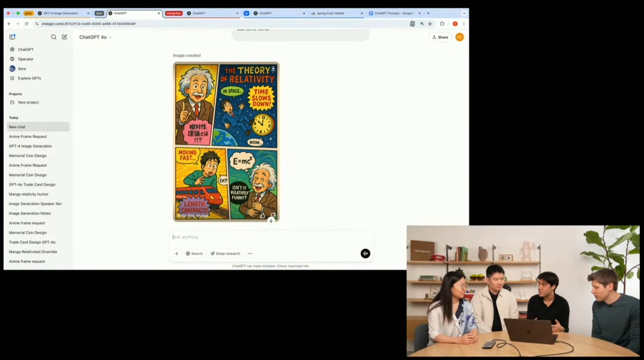The height and width of the screenshot is (360, 644).
Task: Open a new browser tab
Action: (428, 13)
